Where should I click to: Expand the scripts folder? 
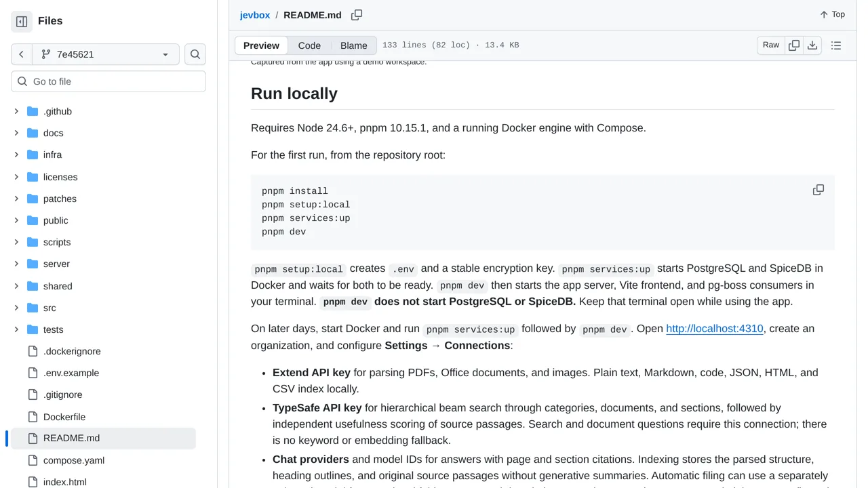(x=16, y=242)
